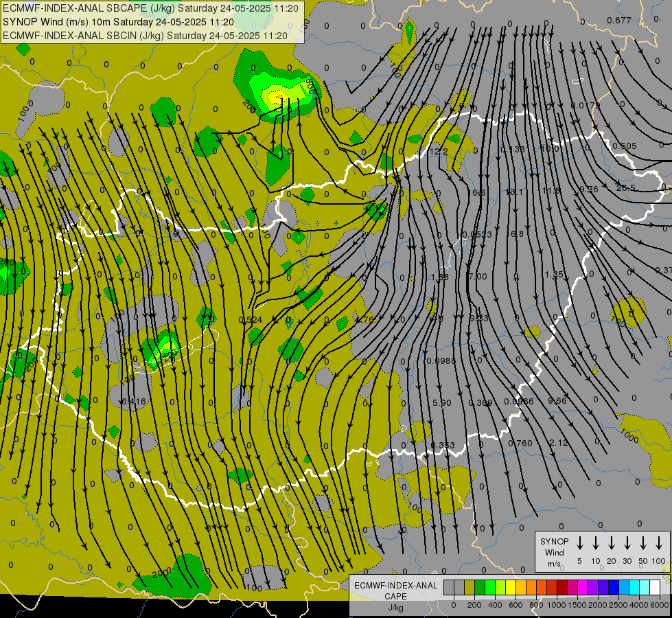Click the wind legend arrow above 50
This screenshot has height=618, width=672.
(643, 543)
